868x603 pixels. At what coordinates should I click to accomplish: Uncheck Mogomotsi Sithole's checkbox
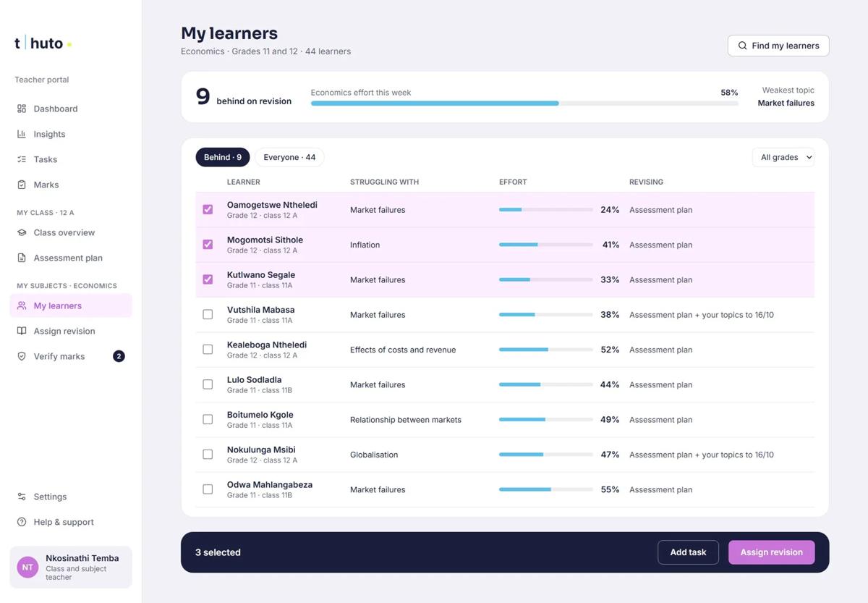[208, 245]
